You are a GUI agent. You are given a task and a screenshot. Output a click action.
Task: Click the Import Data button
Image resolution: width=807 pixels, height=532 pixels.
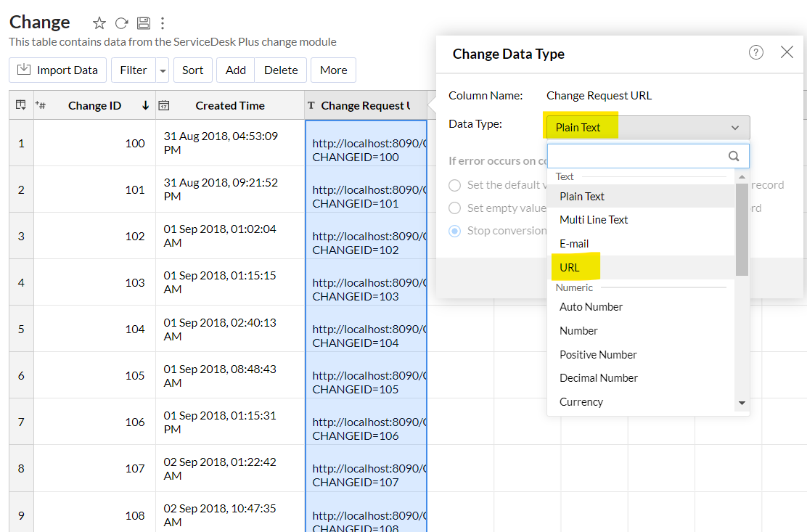[x=58, y=70]
